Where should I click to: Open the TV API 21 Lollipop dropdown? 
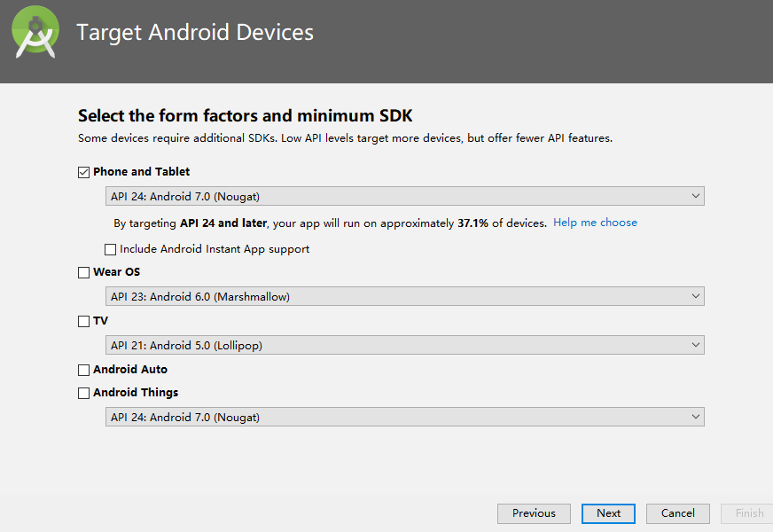pyautogui.click(x=405, y=345)
